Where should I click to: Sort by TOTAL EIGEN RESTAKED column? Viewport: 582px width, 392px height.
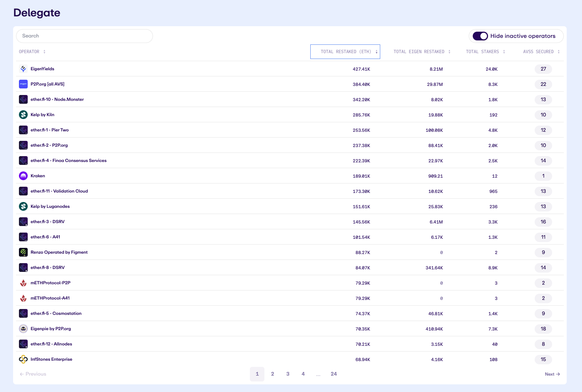[422, 52]
